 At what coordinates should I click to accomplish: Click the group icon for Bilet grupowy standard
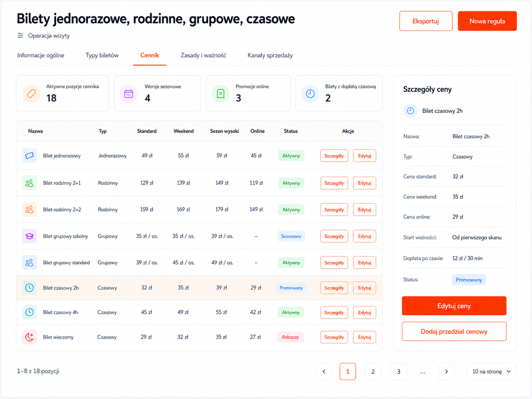click(x=29, y=262)
